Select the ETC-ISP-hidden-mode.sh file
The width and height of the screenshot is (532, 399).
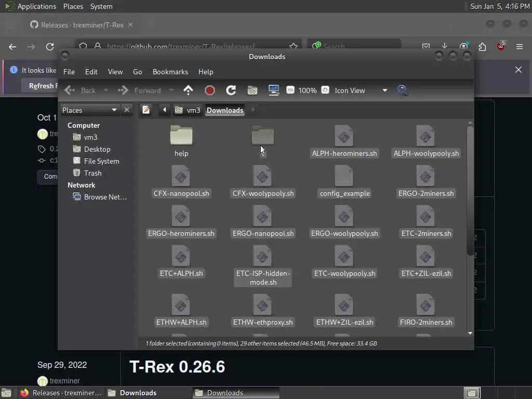(263, 265)
